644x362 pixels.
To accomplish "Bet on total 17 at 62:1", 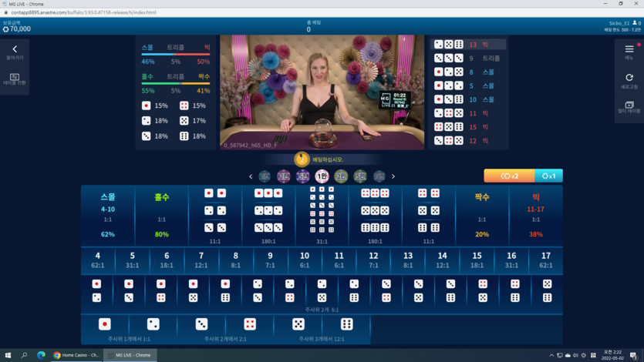I will tap(546, 260).
